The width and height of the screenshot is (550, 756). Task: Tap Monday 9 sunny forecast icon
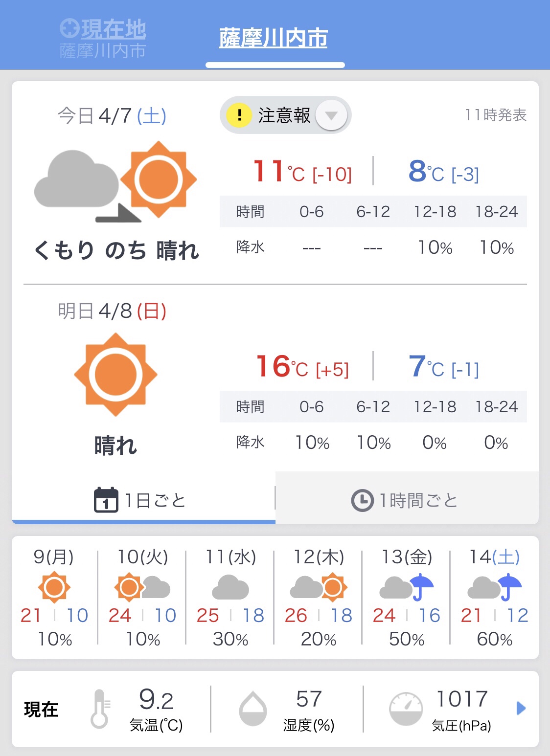(54, 587)
